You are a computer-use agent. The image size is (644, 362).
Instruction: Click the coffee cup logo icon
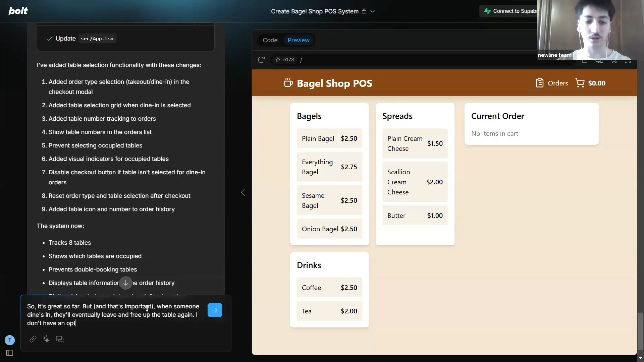click(x=288, y=83)
